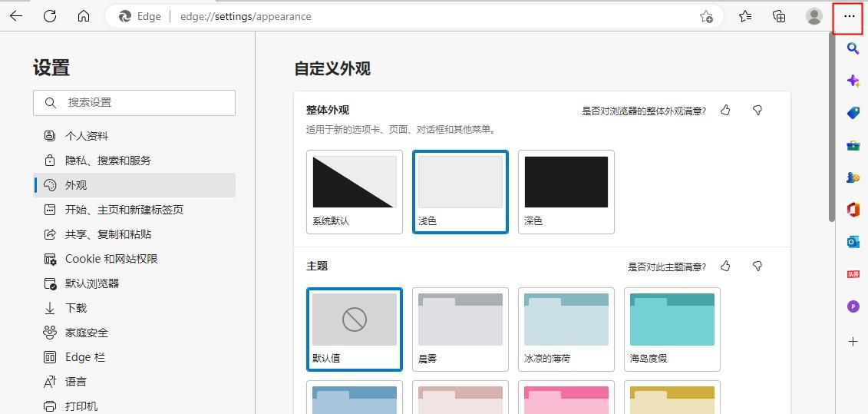Open 隐私、搜索和服务 settings section
The height and width of the screenshot is (414, 868).
(x=108, y=161)
